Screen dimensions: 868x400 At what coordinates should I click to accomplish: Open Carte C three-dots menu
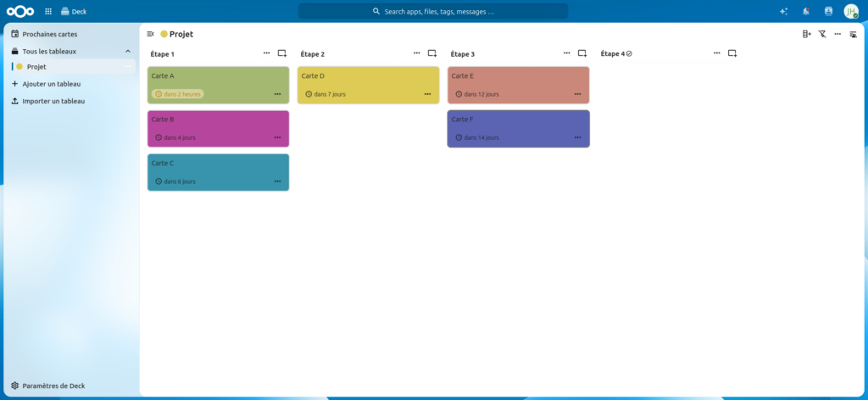277,181
